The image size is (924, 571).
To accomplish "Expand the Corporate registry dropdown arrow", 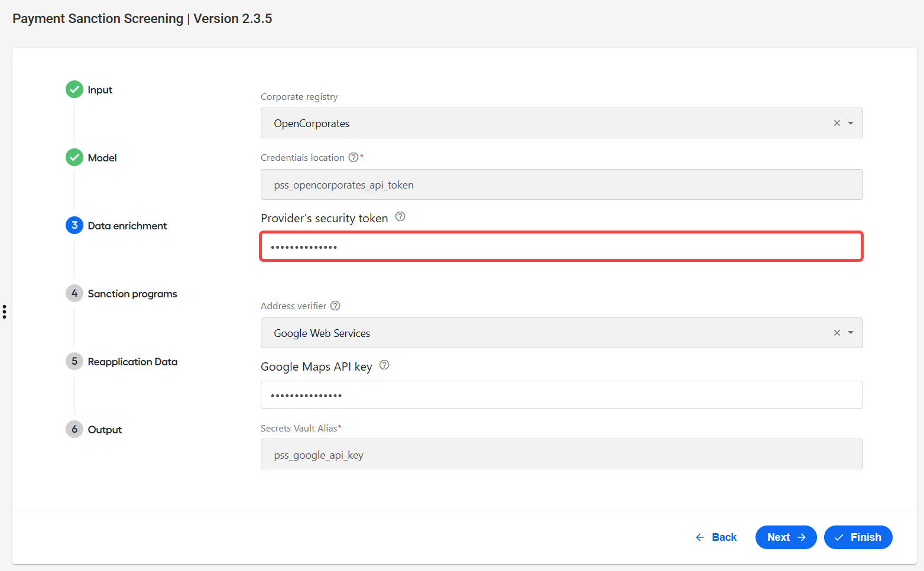I will click(x=851, y=123).
